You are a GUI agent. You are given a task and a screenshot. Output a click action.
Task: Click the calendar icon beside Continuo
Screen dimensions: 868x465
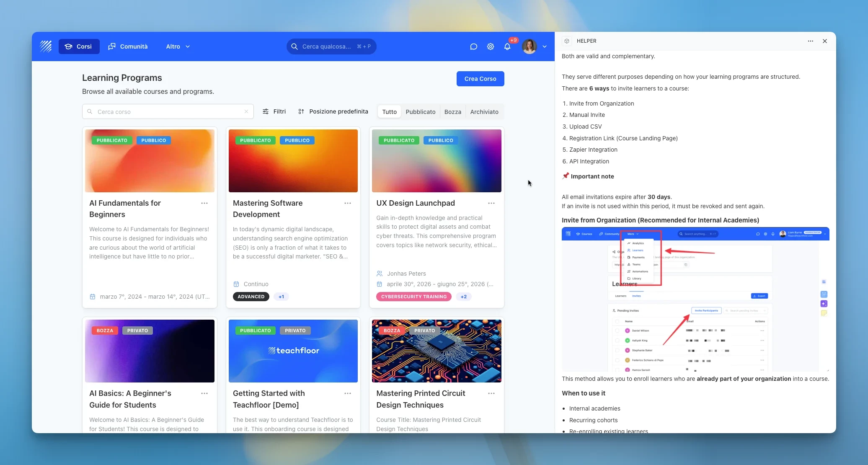coord(236,284)
